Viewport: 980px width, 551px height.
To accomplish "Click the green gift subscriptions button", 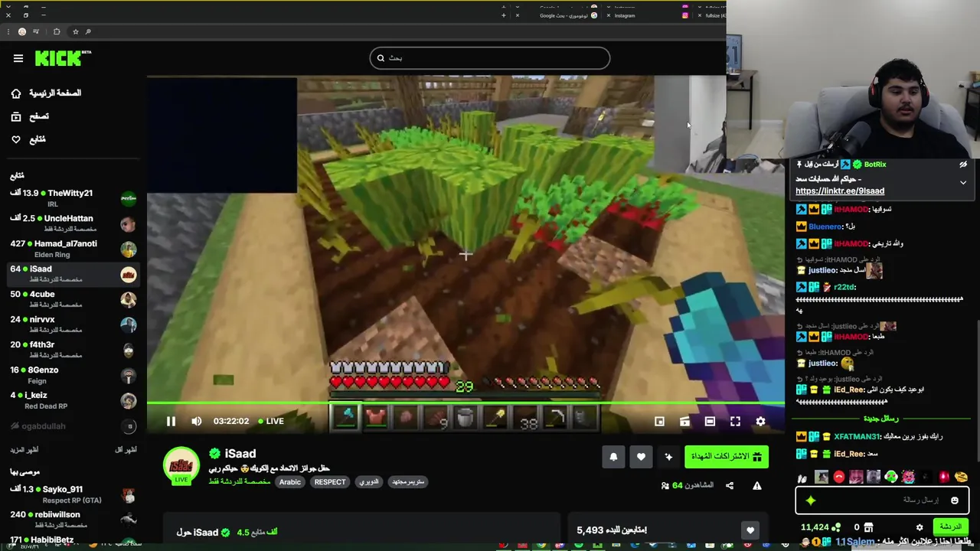I will (x=727, y=457).
